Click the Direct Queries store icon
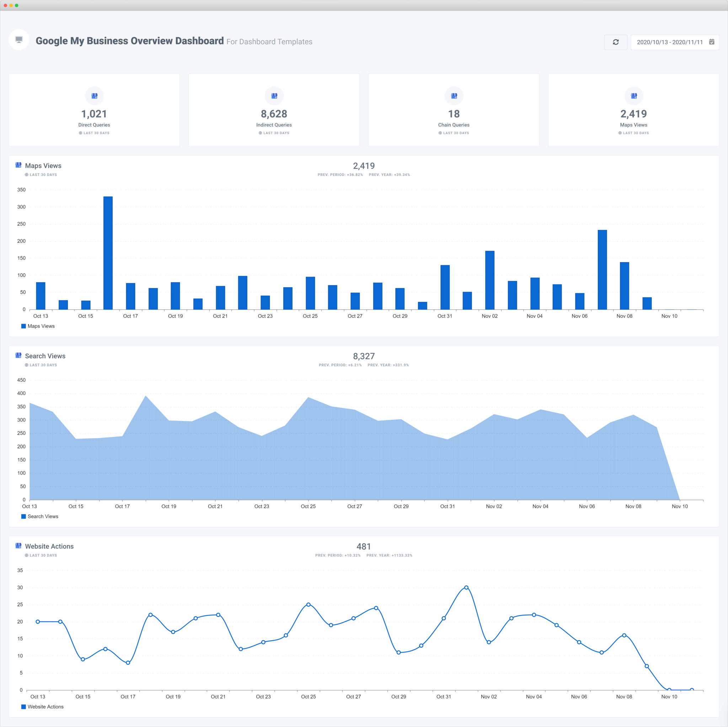This screenshot has height=727, width=728. pos(94,96)
